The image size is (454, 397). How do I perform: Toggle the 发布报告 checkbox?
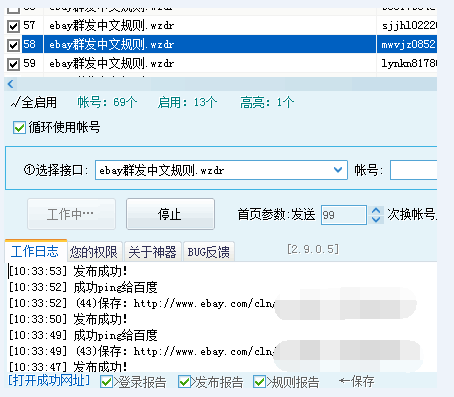(x=184, y=382)
